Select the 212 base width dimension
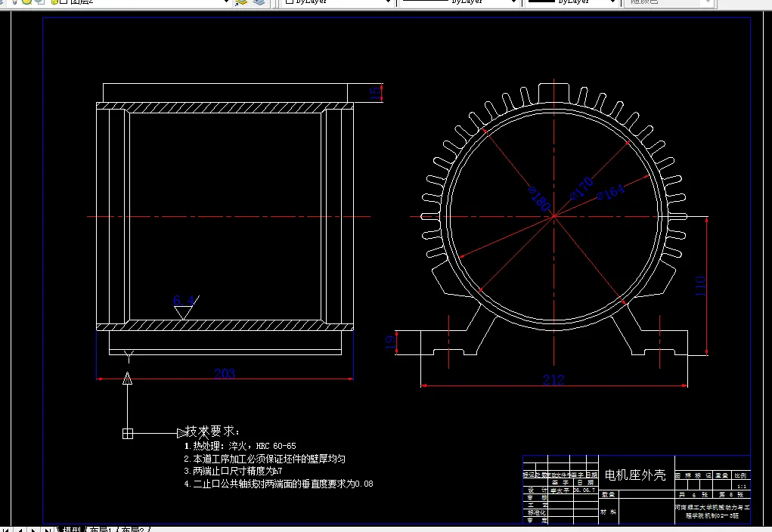Image resolution: width=772 pixels, height=532 pixels. click(553, 380)
